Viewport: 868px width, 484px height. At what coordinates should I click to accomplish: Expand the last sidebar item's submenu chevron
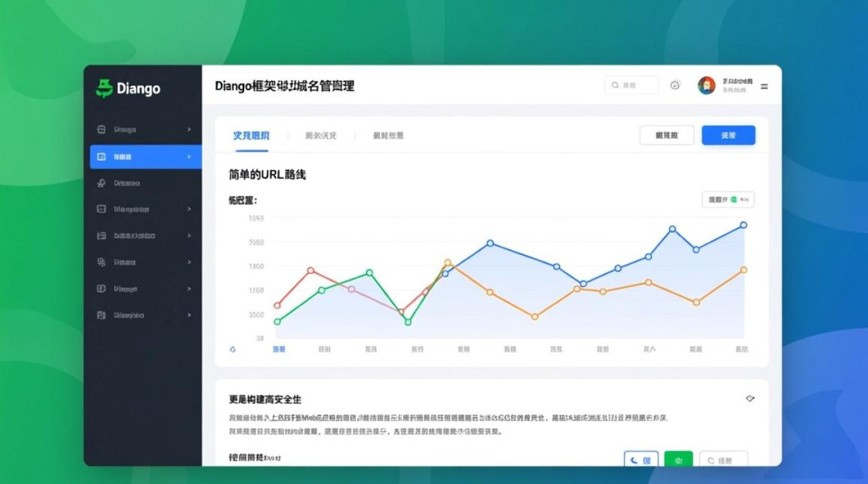(x=189, y=315)
